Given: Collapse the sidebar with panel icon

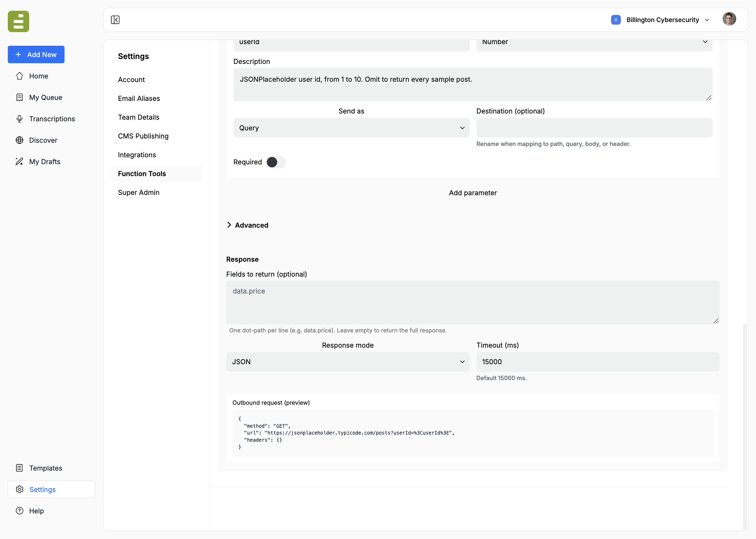Looking at the screenshot, I should point(115,20).
